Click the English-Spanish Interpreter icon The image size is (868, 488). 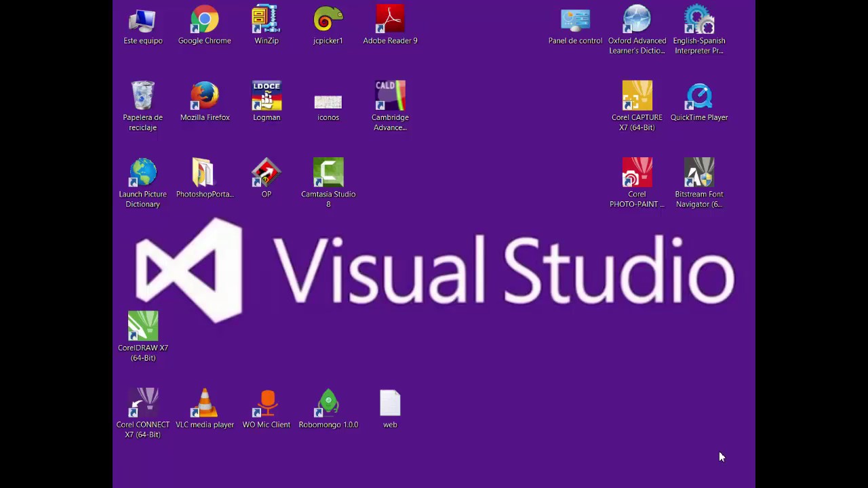[x=699, y=20]
